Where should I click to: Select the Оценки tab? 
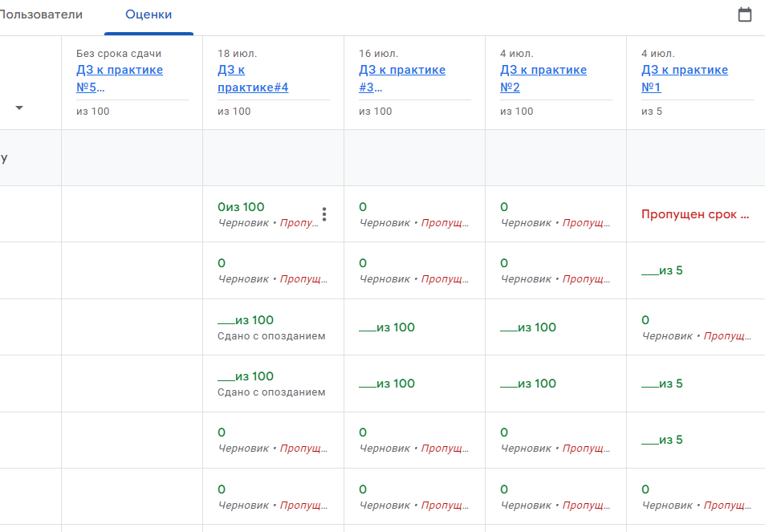pyautogui.click(x=149, y=14)
